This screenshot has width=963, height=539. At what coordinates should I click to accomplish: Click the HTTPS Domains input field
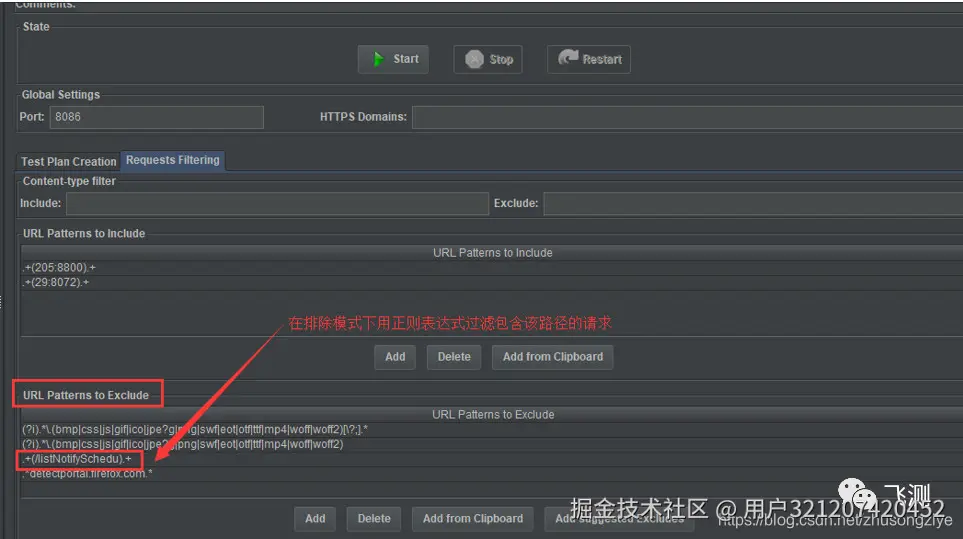pos(687,117)
